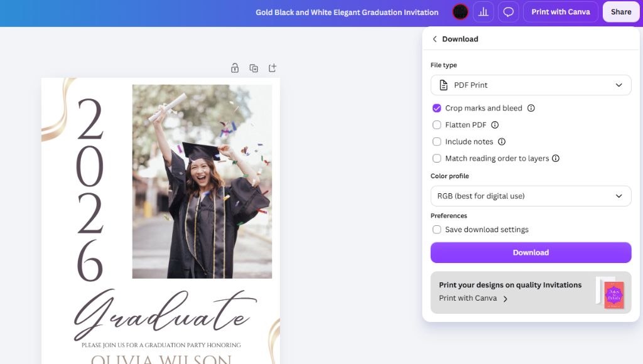Click arrow next to Print with Canva link
The image size is (643, 364).
505,299
